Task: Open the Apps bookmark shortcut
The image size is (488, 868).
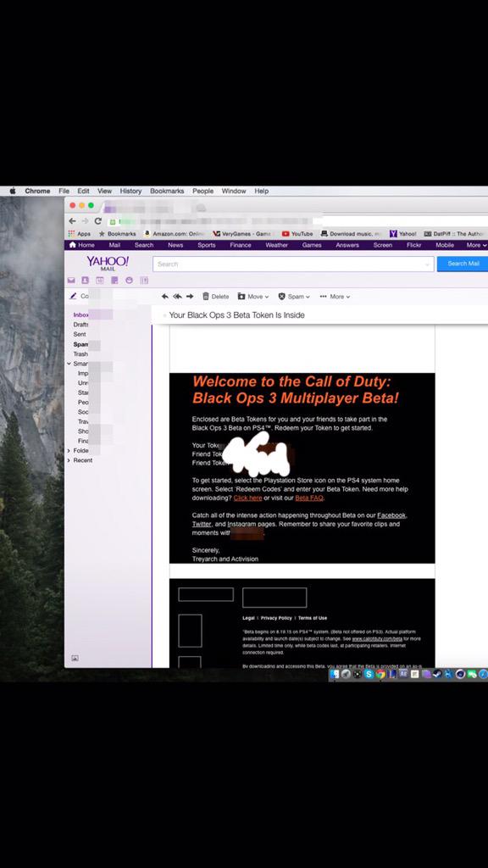Action: 80,234
